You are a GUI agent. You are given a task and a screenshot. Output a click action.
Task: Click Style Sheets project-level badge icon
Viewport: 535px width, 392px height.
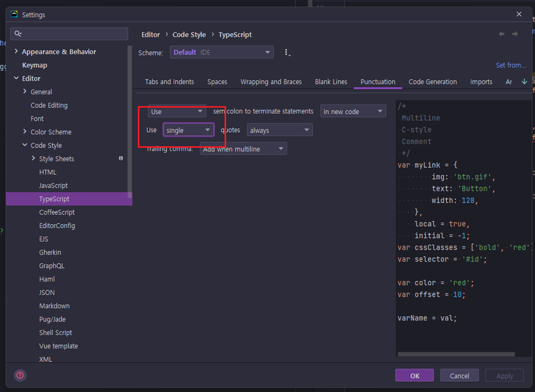[x=121, y=158]
